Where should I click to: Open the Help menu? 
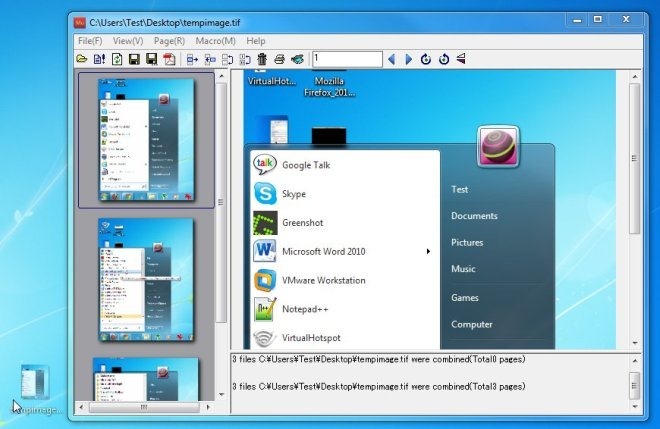click(x=256, y=41)
